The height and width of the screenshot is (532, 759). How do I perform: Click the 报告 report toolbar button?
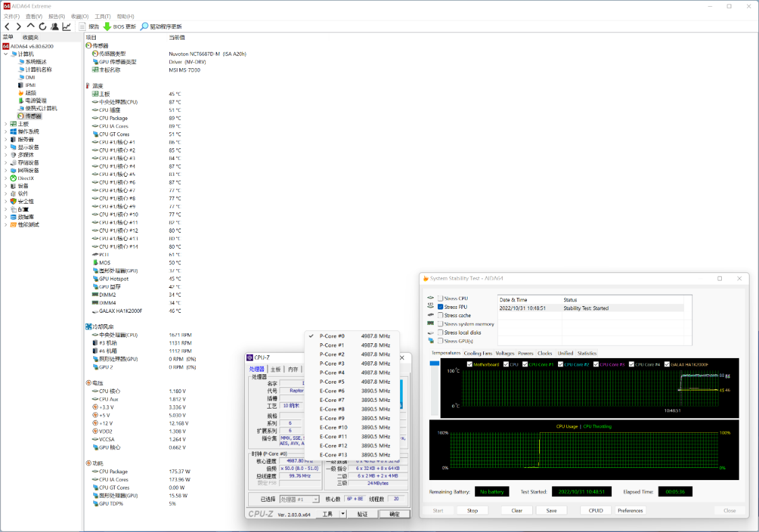[89, 26]
